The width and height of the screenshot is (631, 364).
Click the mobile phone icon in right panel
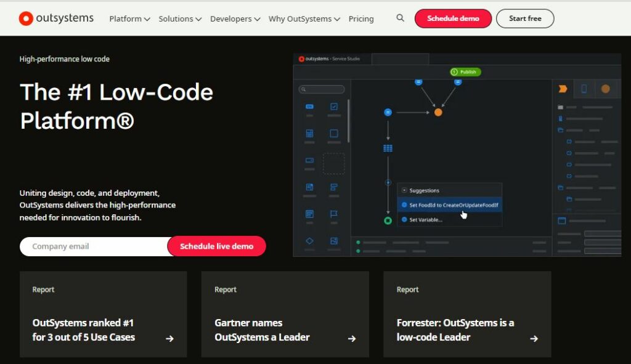584,89
